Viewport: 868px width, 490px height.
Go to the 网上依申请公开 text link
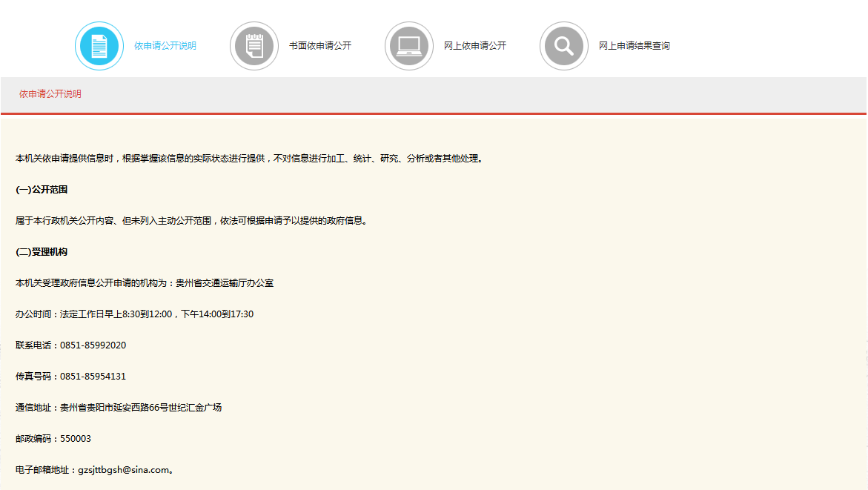click(x=475, y=46)
